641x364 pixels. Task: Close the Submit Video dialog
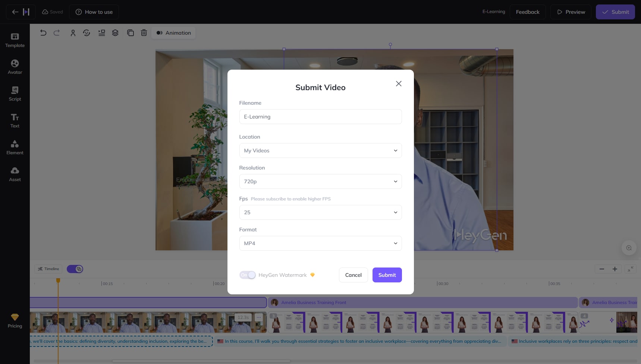point(399,83)
